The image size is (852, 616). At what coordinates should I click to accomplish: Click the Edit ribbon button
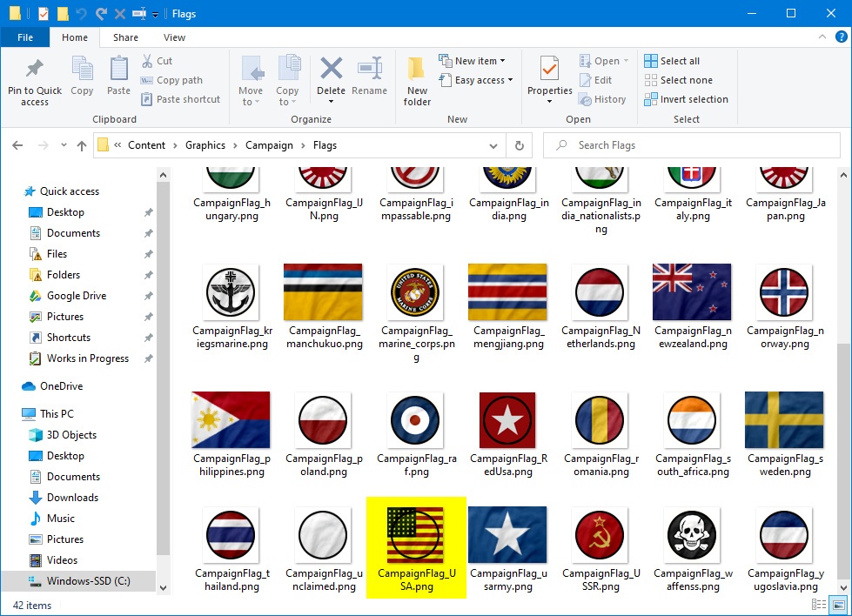tap(595, 80)
